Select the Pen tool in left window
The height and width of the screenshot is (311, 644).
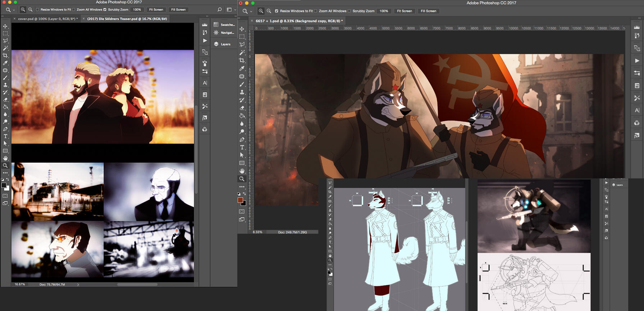click(x=5, y=129)
